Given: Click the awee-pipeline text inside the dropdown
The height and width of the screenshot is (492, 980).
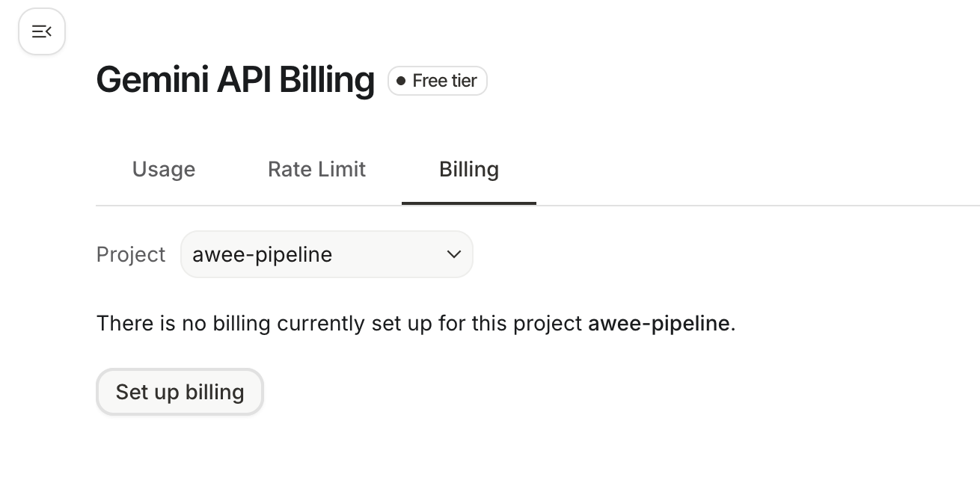Looking at the screenshot, I should coord(262,254).
